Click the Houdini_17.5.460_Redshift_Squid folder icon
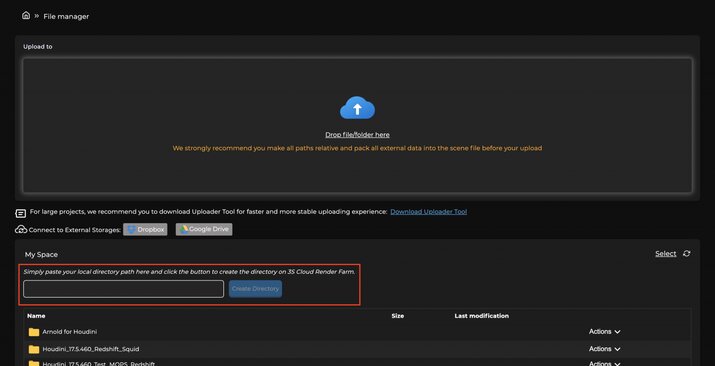The height and width of the screenshot is (366, 715). [34, 349]
